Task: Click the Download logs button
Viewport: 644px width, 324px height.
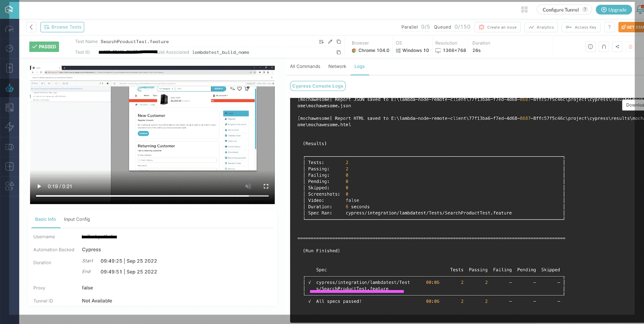Action: (633, 105)
